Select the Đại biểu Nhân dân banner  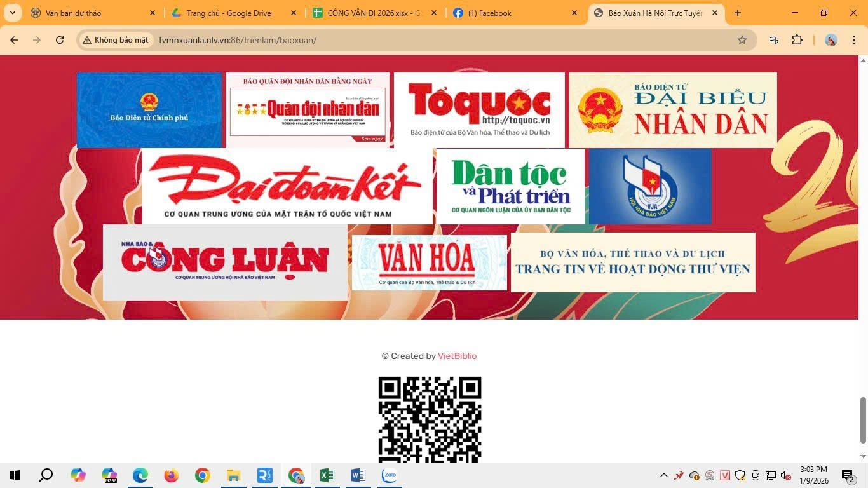click(672, 110)
